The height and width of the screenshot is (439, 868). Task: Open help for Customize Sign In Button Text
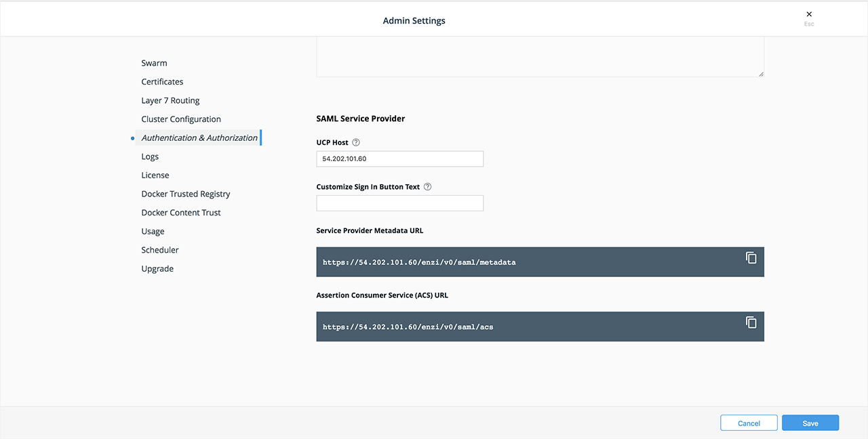coord(427,186)
